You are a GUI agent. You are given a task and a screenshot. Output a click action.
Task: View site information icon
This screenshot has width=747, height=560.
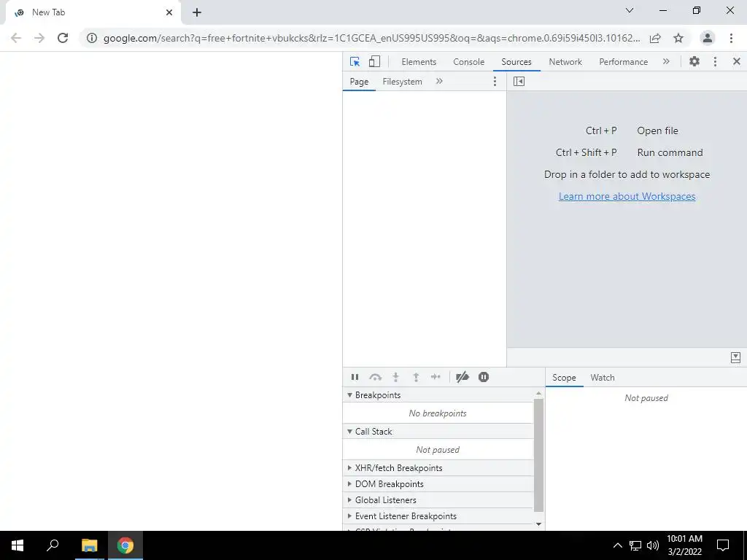pyautogui.click(x=92, y=38)
